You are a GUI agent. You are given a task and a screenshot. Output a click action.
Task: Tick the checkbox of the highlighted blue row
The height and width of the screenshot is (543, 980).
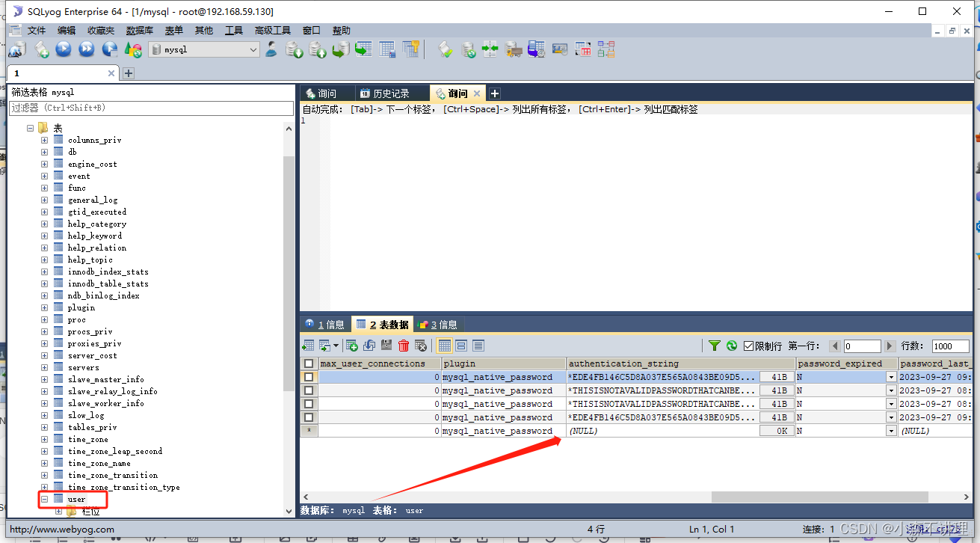pyautogui.click(x=309, y=377)
